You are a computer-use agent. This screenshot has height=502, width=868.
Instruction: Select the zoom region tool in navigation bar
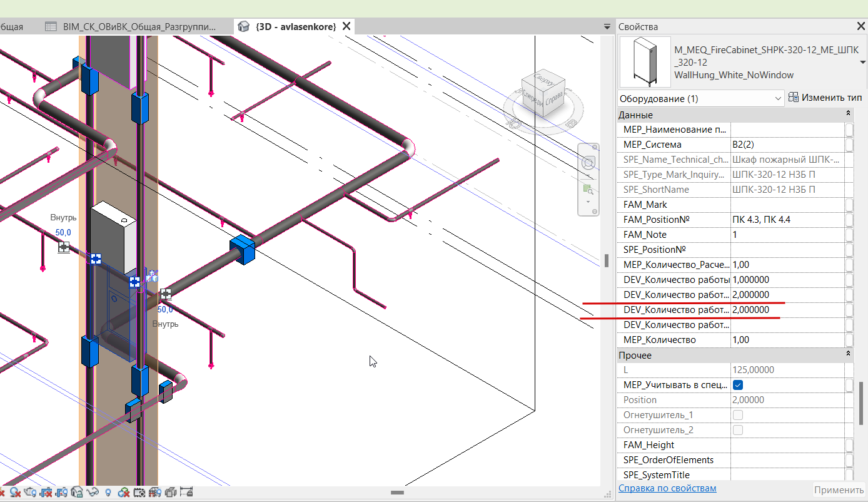pyautogui.click(x=588, y=190)
